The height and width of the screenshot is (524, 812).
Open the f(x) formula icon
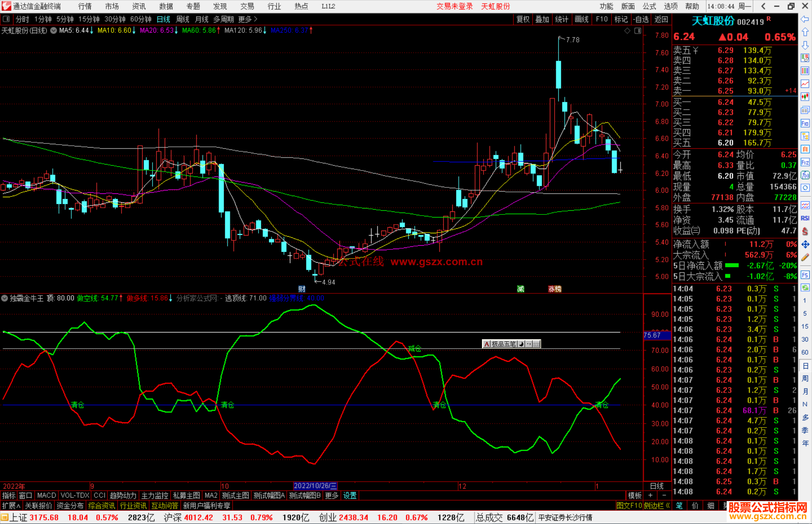(x=805, y=175)
